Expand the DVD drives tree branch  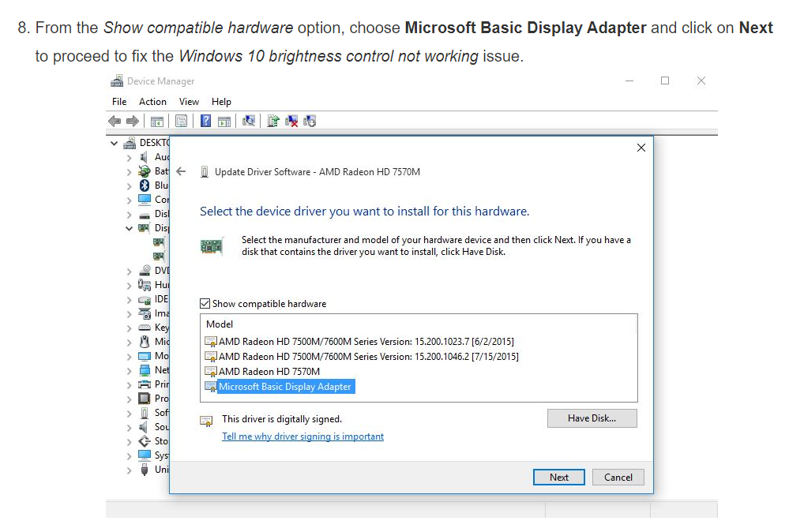coord(128,270)
